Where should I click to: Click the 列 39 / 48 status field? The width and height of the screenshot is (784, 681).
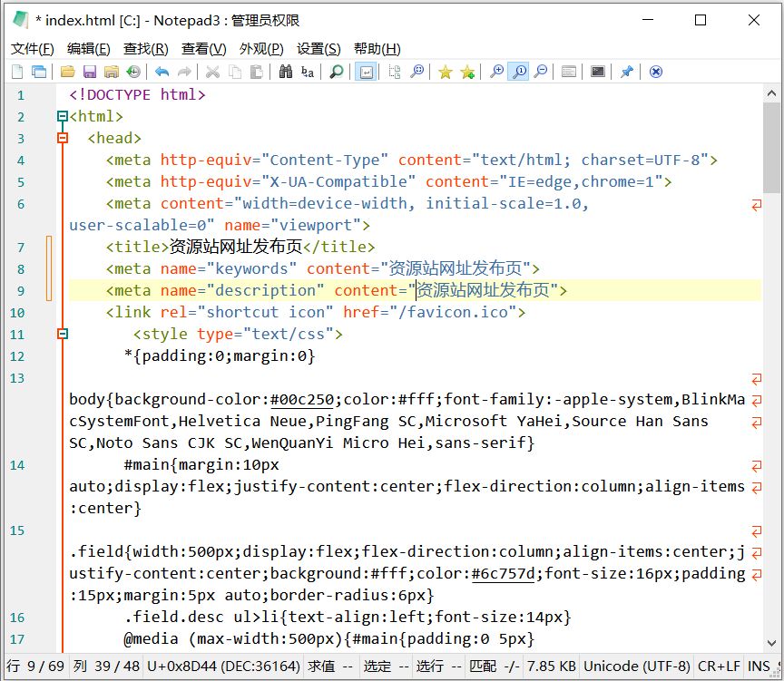point(106,666)
